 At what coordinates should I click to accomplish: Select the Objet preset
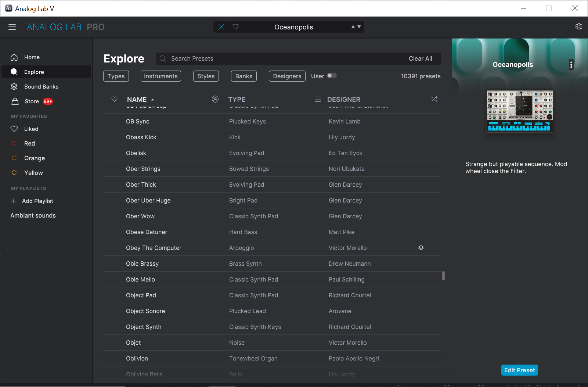click(x=272, y=343)
